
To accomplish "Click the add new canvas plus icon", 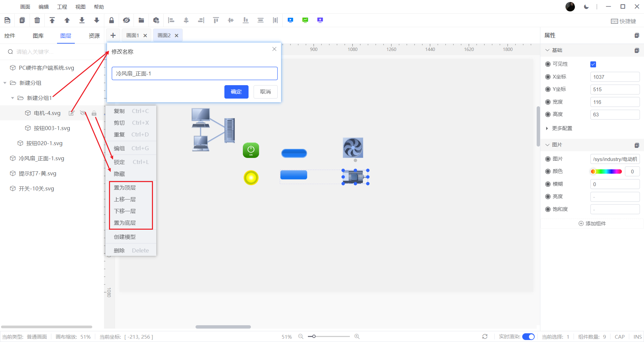I will point(113,36).
